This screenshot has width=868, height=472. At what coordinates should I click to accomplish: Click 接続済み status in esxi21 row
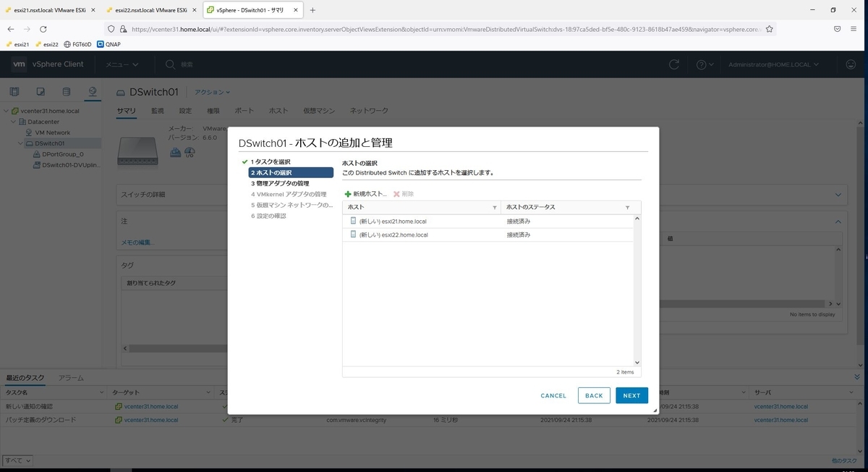(x=519, y=221)
